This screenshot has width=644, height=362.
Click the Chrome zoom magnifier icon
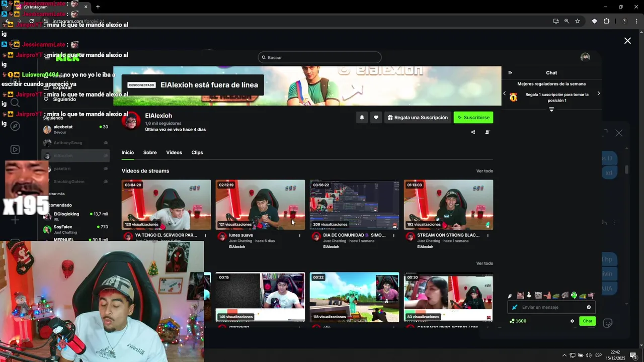[x=567, y=21]
